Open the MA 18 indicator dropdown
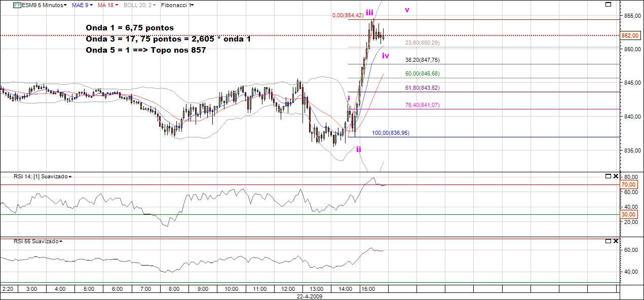The width and height of the screenshot is (644, 300). (x=107, y=5)
